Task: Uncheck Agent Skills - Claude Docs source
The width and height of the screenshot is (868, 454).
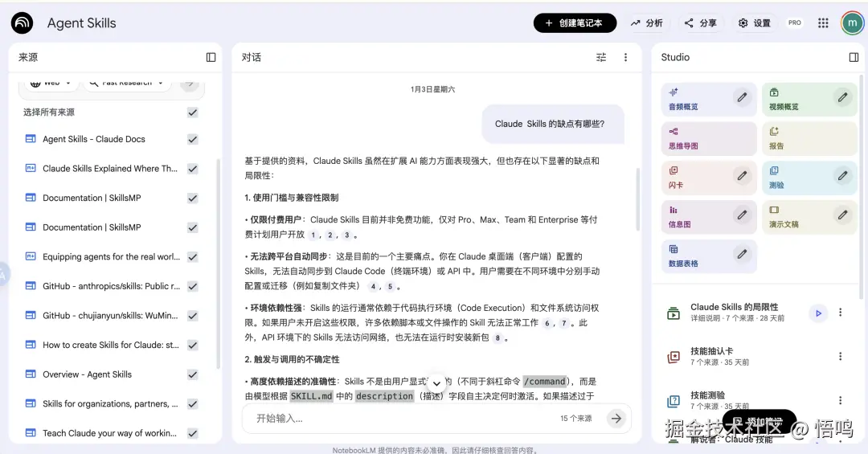Action: pos(193,140)
